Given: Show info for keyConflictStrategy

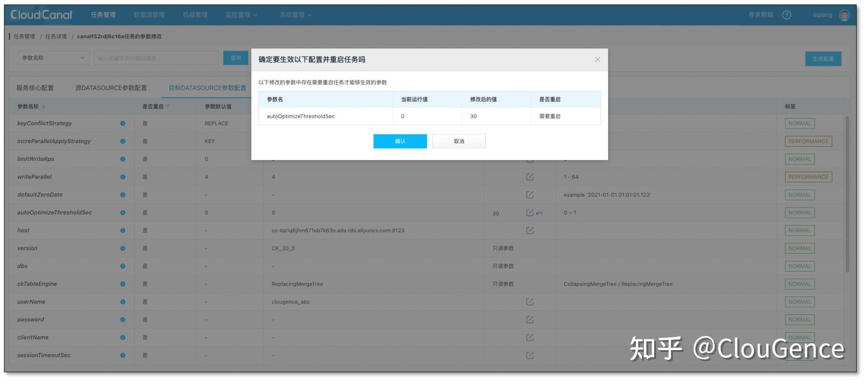Looking at the screenshot, I should pos(123,123).
